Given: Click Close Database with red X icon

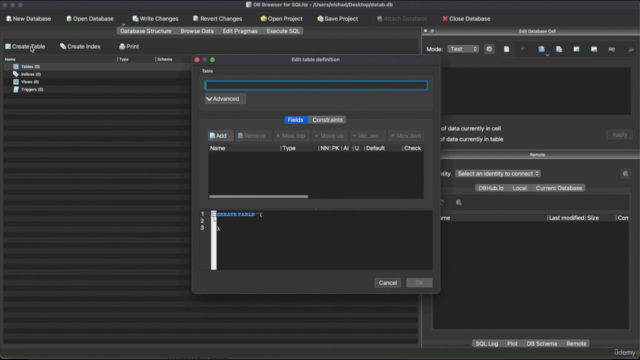Looking at the screenshot, I should click(x=466, y=19).
